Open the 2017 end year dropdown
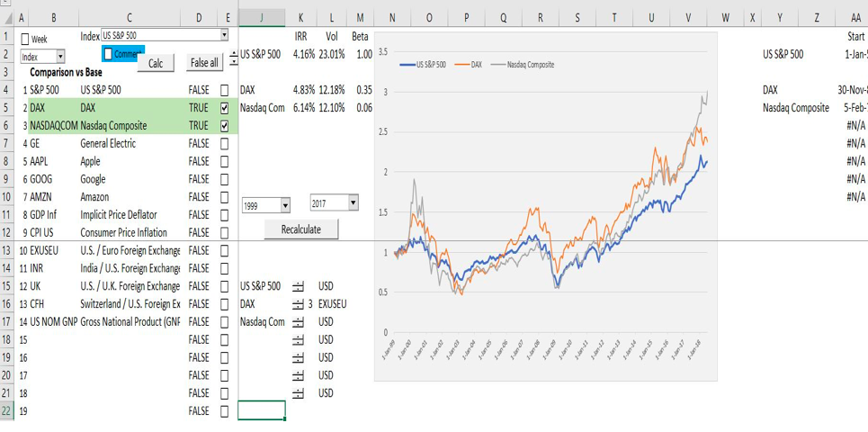Viewport: 868px width, 432px height. (x=335, y=203)
